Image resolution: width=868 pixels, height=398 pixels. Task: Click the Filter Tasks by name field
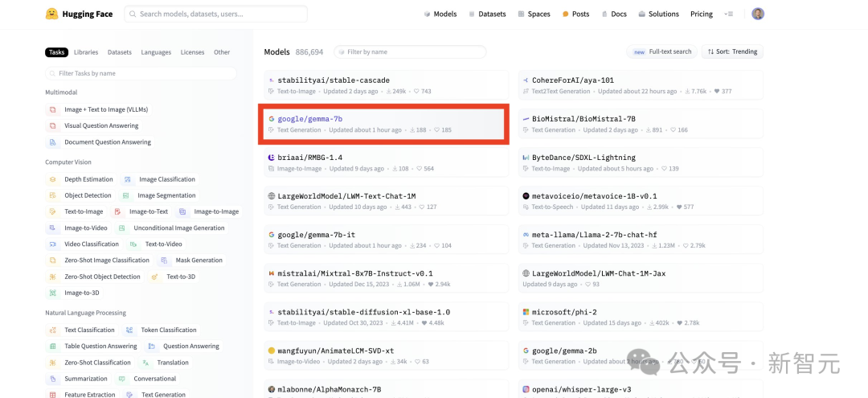click(x=141, y=73)
